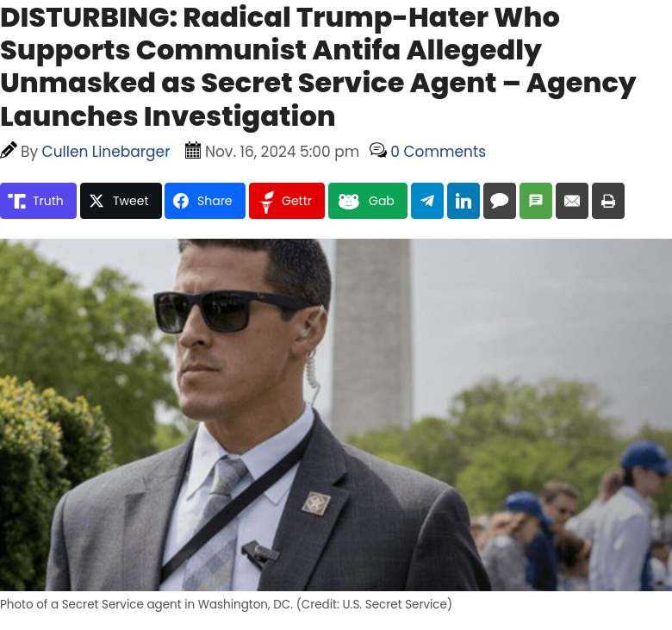Click the Gab frog icon
Viewport: 672px width, 630px height.
point(349,201)
